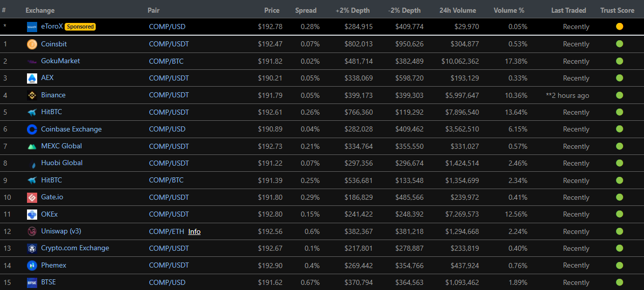Click the HitBTC logo in row 5
644x290 pixels.
point(32,112)
